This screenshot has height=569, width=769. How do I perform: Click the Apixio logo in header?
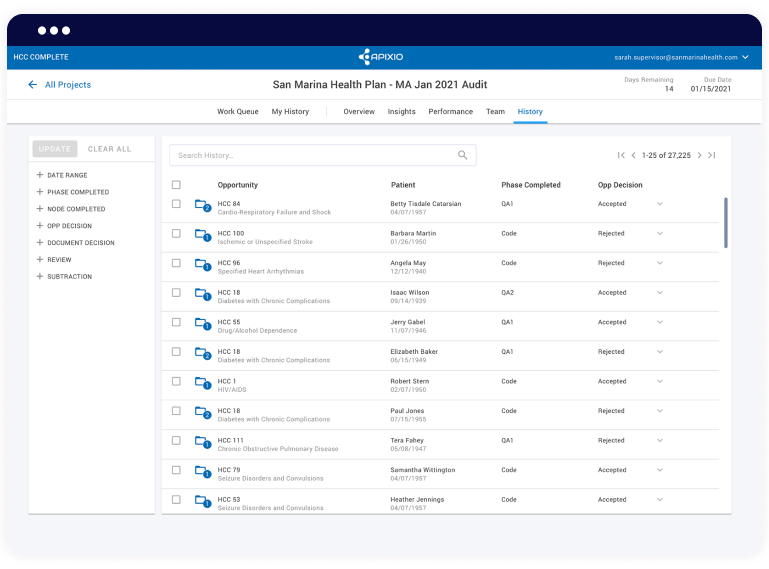click(x=381, y=57)
